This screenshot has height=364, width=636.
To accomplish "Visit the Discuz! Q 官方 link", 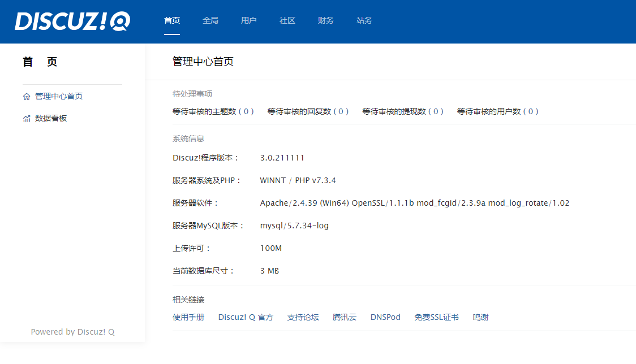I will [x=246, y=317].
